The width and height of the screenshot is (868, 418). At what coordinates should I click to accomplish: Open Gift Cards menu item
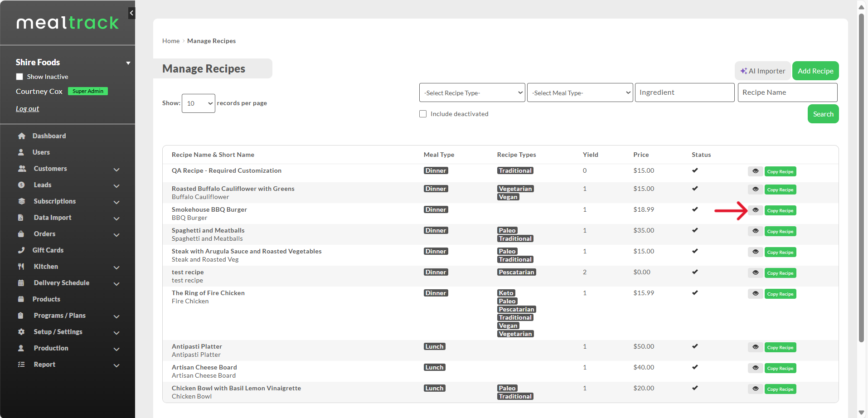(48, 250)
